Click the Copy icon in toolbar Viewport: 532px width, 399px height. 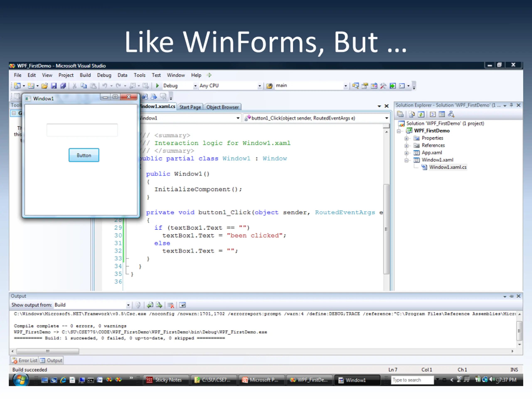click(84, 86)
